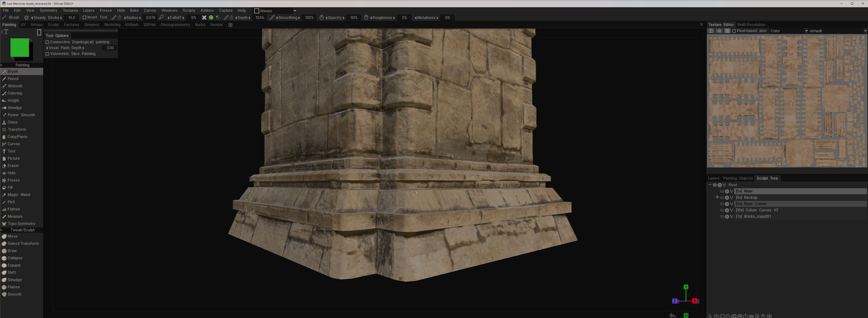The height and width of the screenshot is (318, 868).
Task: Click the Voxel Paint Depth value field
Action: 110,48
